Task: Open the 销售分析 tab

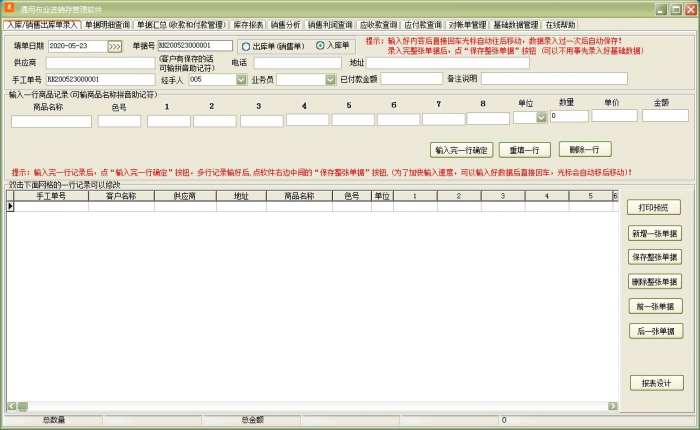Action: click(286, 25)
